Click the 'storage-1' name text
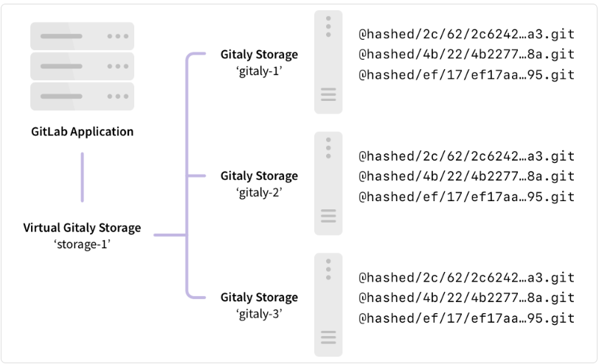Screen dimensions: 599x364 tap(82, 242)
